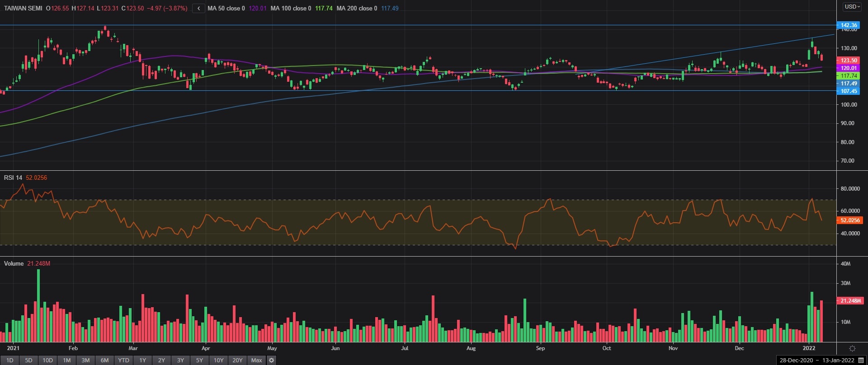The image size is (868, 365).
Task: Switch the chart to YTD range
Action: click(123, 360)
